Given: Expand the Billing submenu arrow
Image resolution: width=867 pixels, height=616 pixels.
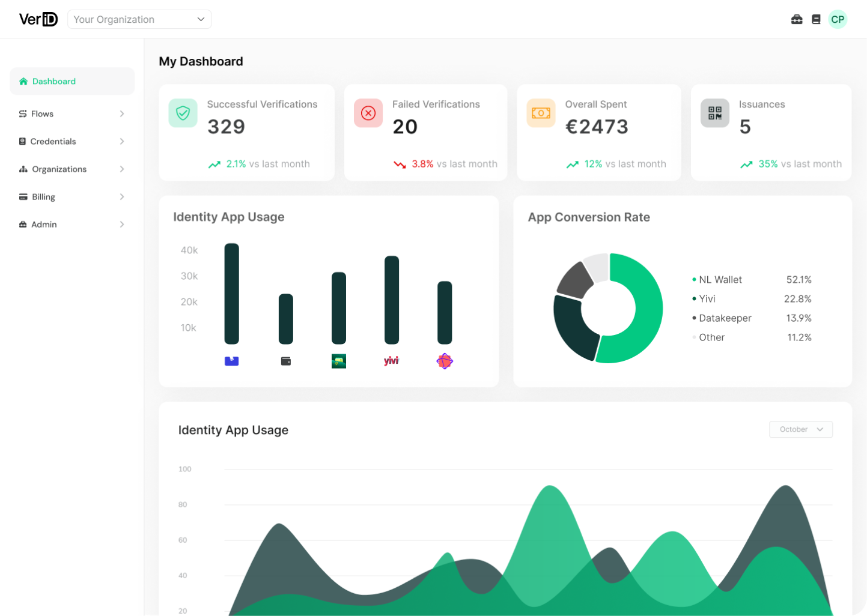Looking at the screenshot, I should pos(122,197).
